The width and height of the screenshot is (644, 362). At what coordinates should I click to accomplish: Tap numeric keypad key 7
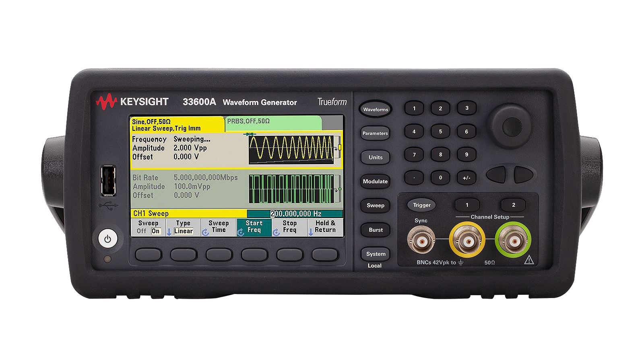point(414,154)
